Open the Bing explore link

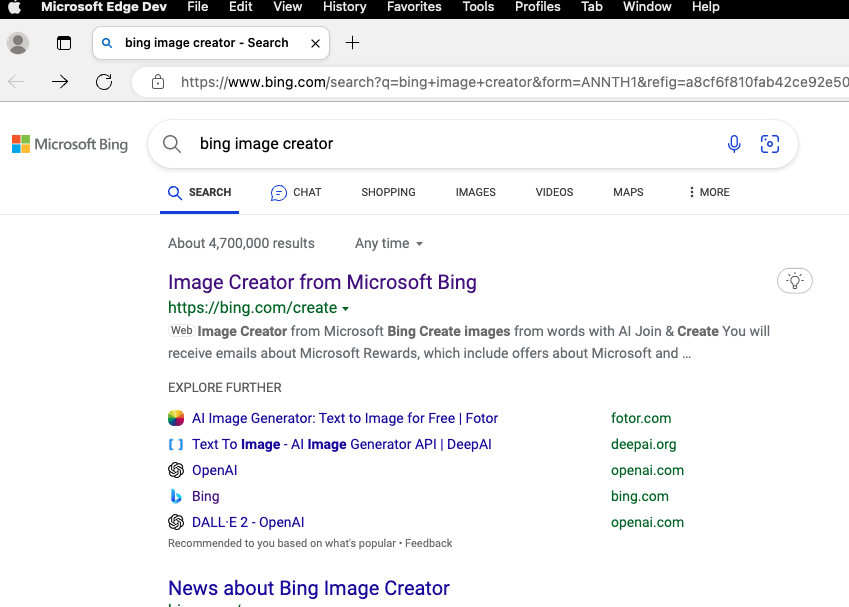(206, 496)
